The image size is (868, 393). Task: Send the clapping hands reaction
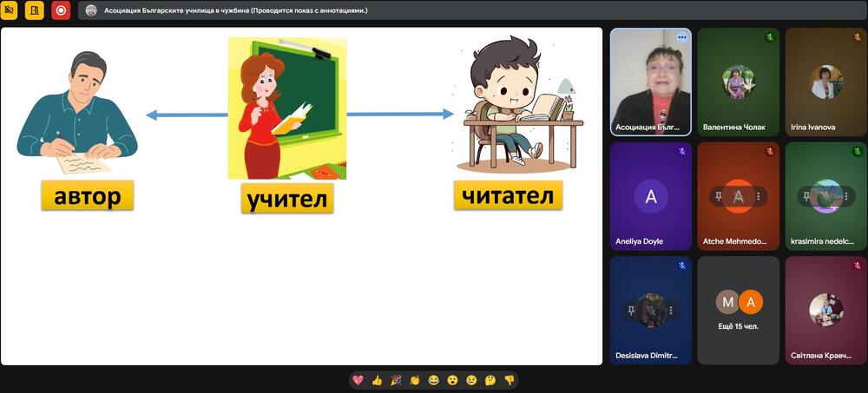tap(415, 380)
